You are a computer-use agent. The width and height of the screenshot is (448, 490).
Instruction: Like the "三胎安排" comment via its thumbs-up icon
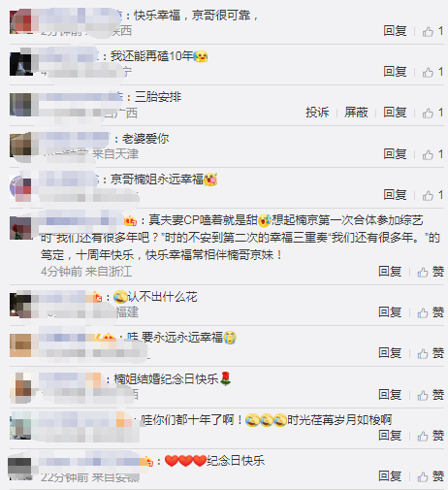[428, 113]
